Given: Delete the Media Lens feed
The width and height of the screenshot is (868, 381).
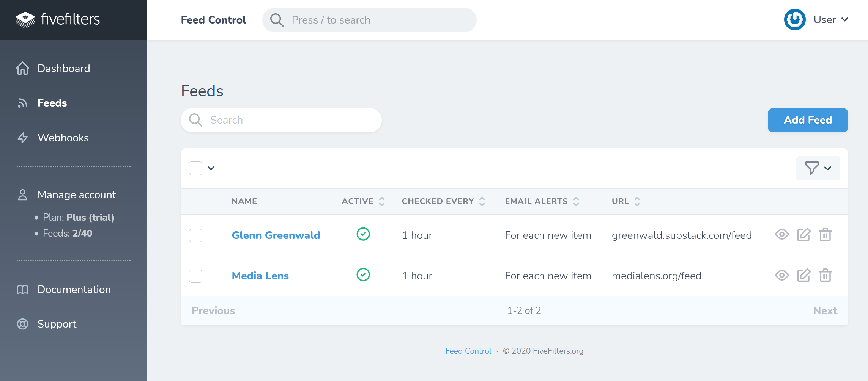Looking at the screenshot, I should point(825,276).
